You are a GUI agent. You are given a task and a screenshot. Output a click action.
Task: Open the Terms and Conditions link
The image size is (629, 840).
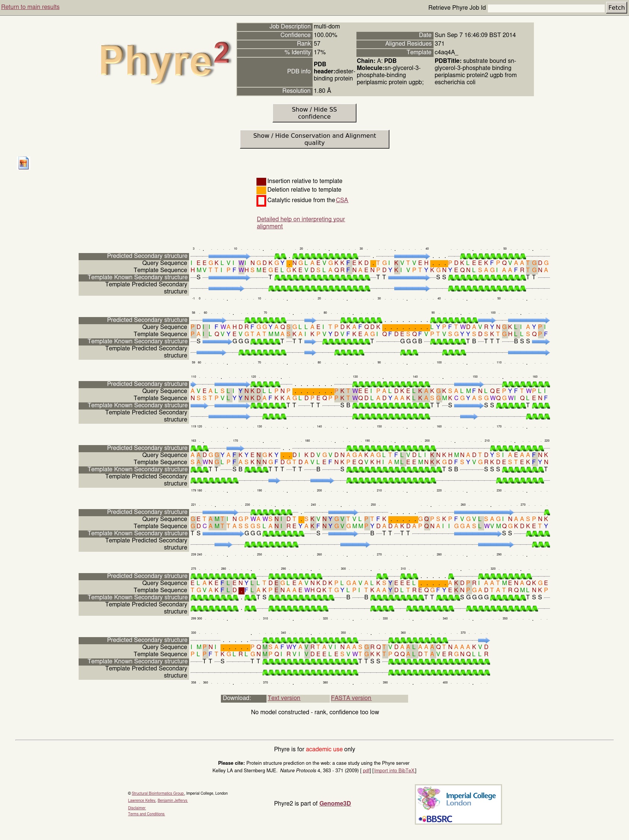coord(146,814)
